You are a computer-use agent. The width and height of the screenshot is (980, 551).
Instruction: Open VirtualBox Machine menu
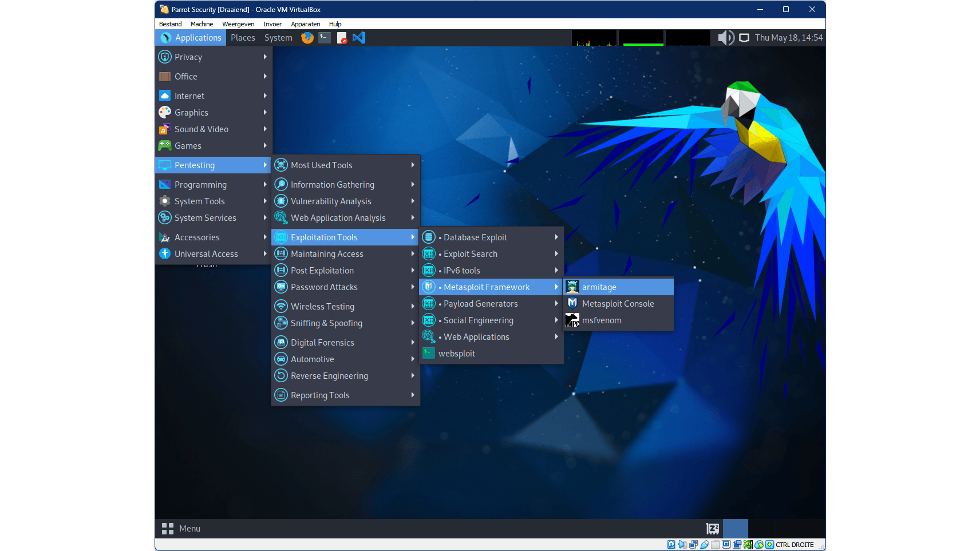click(201, 24)
